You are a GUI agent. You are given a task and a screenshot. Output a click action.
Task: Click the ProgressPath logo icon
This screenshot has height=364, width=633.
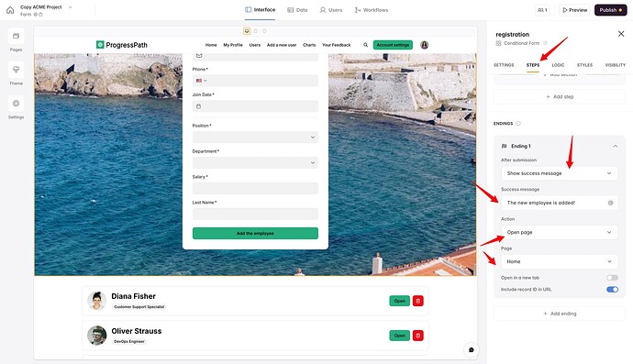(100, 45)
